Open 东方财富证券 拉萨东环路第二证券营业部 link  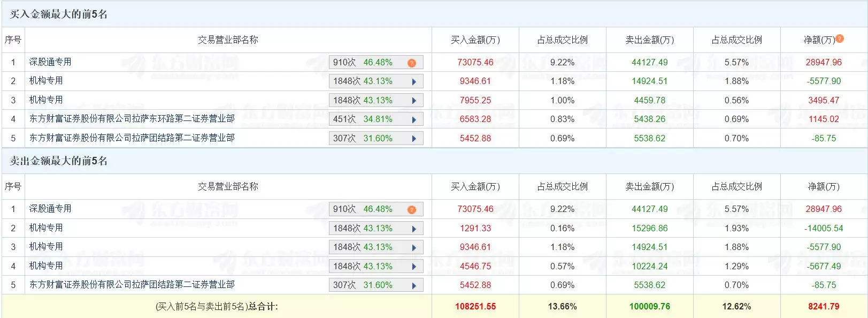pos(132,119)
